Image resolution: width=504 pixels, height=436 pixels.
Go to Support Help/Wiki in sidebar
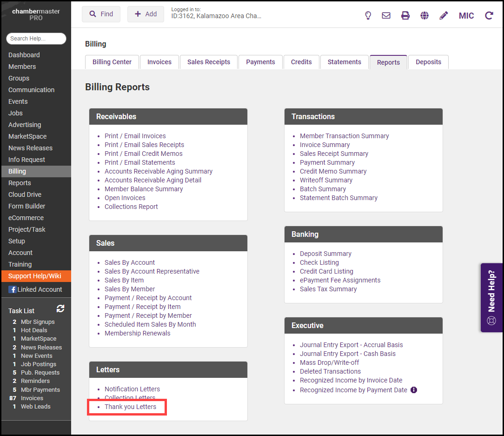(35, 276)
